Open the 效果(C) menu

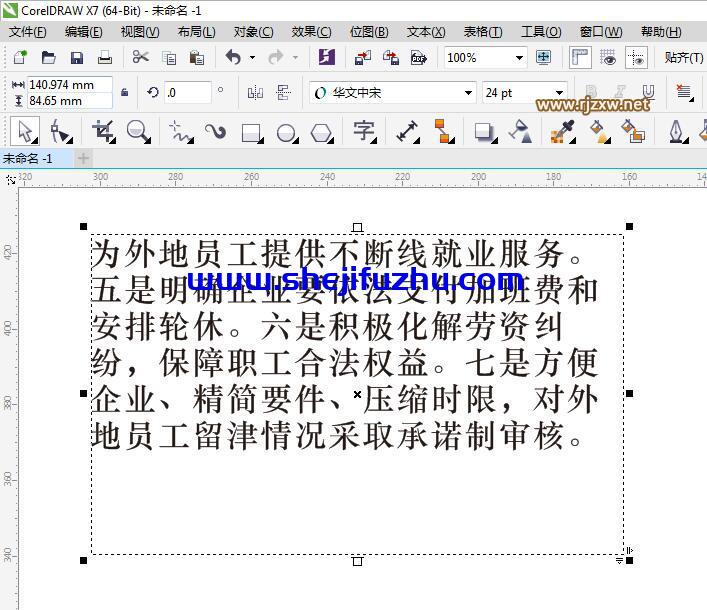pos(311,32)
